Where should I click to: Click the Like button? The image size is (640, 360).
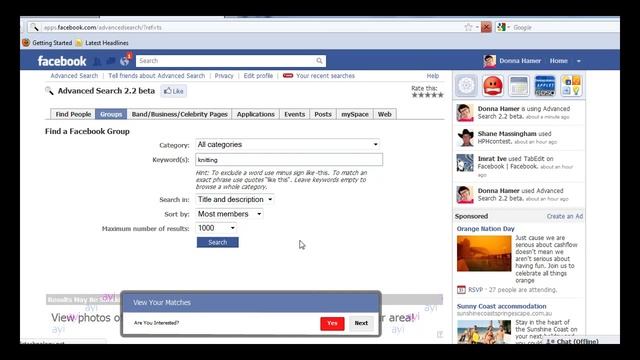point(174,91)
